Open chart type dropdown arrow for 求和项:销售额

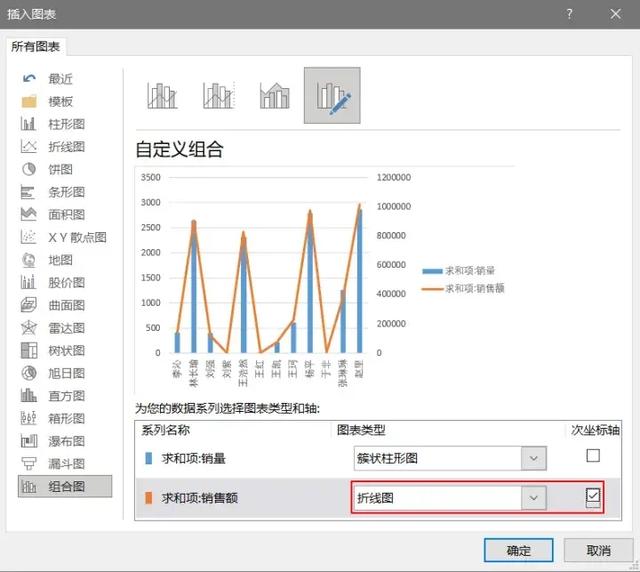(533, 498)
